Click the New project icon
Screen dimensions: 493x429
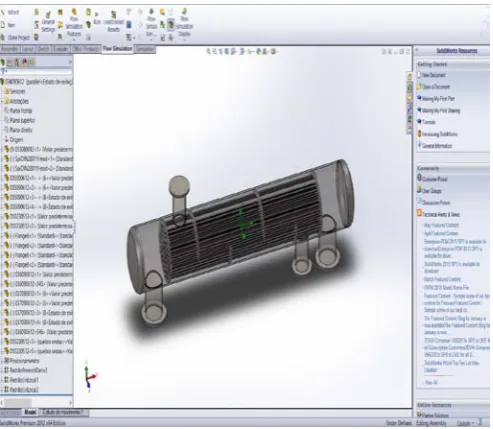point(8,25)
